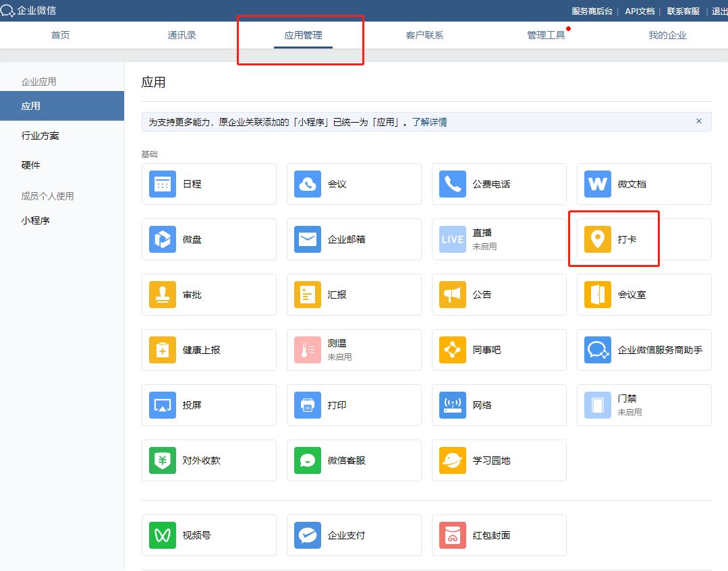Open the 健康上报 clipboard icon
Viewport: 728px width, 571px height.
pyautogui.click(x=163, y=350)
